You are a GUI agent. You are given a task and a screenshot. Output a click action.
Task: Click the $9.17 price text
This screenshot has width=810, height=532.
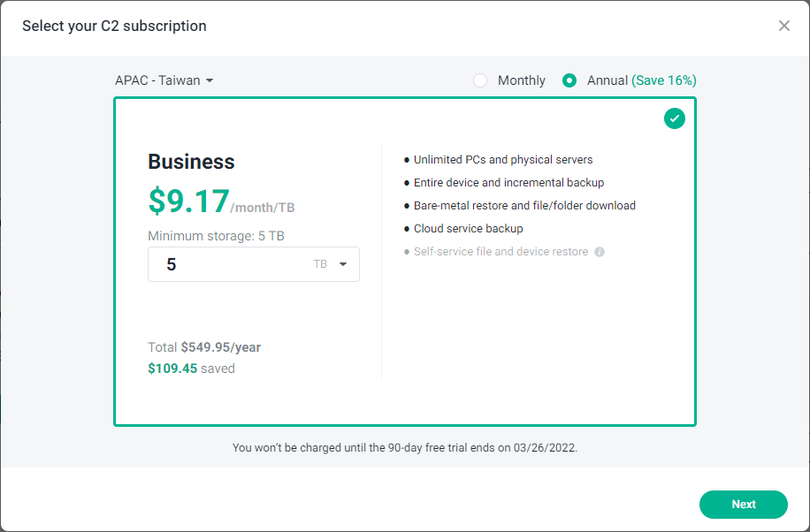(x=188, y=201)
